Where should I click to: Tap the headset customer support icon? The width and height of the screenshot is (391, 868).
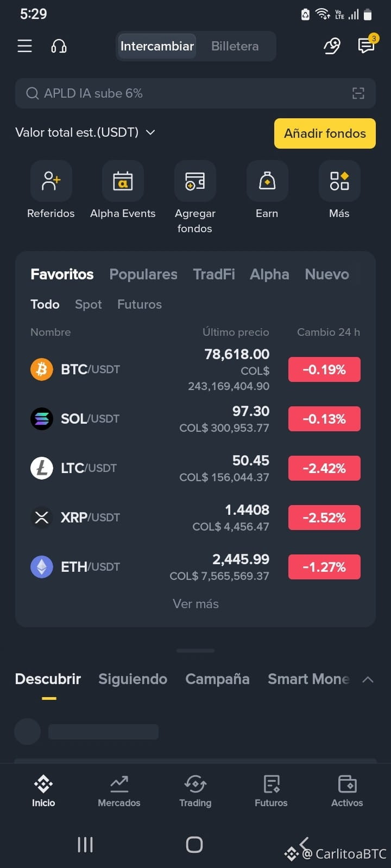pos(59,46)
